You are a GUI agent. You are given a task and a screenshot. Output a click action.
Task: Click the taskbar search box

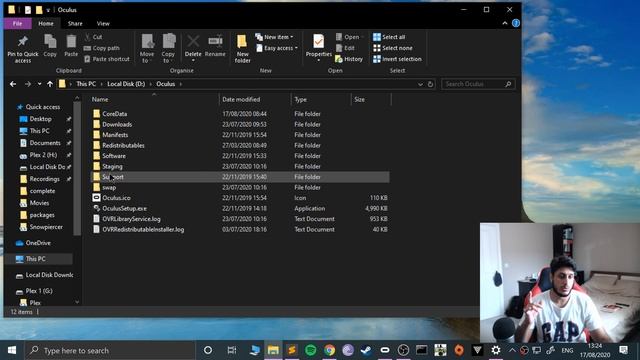point(110,350)
